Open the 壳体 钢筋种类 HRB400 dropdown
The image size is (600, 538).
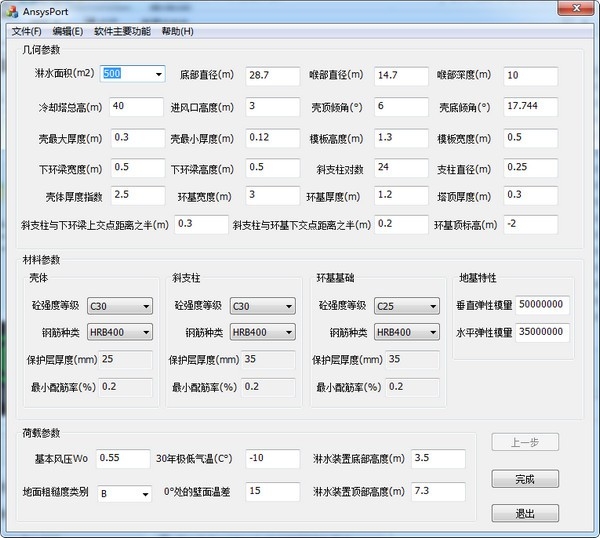click(x=120, y=332)
